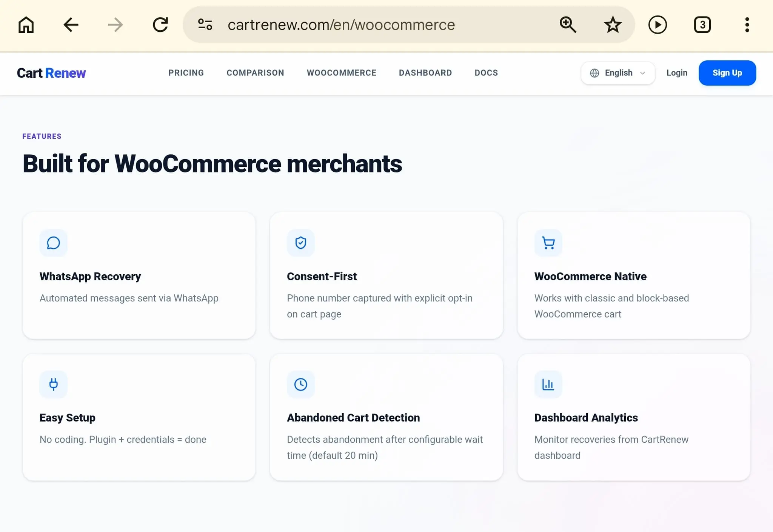
Task: Click the media play button in toolbar
Action: coord(658,25)
